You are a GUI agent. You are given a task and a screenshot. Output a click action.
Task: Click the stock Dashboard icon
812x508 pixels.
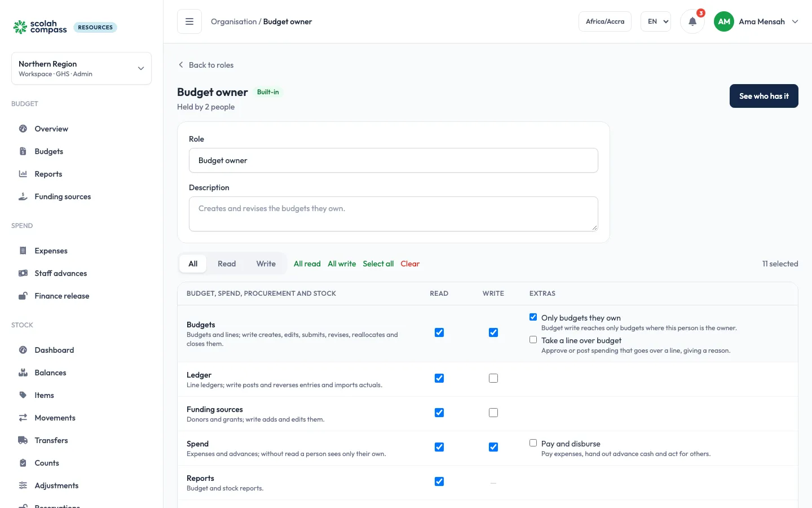point(23,350)
